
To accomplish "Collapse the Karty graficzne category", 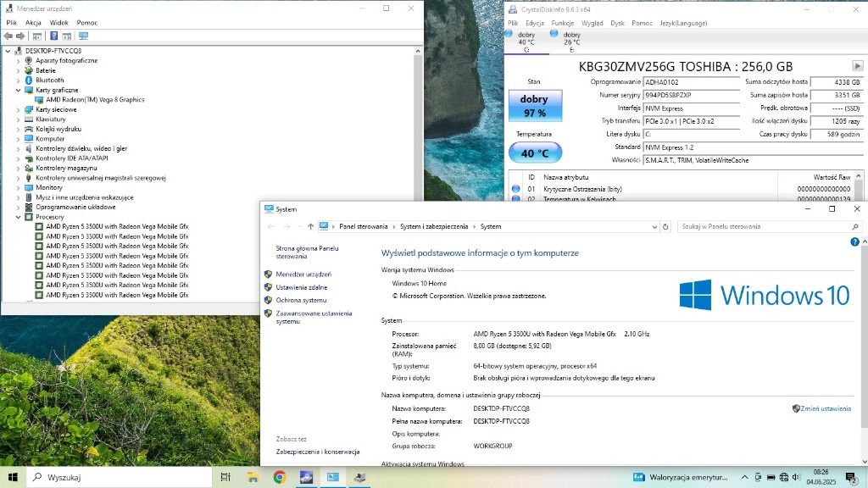I will 19,90.
